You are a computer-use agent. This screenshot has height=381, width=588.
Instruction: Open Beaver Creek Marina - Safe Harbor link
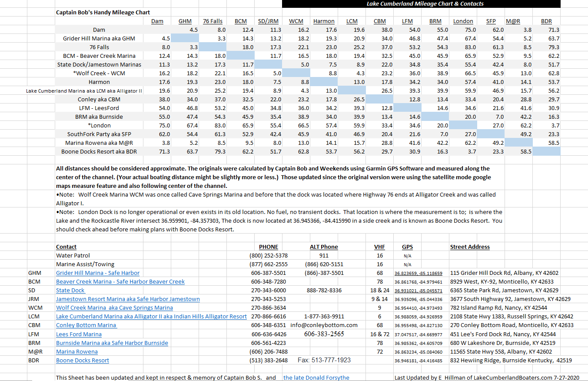120,282
